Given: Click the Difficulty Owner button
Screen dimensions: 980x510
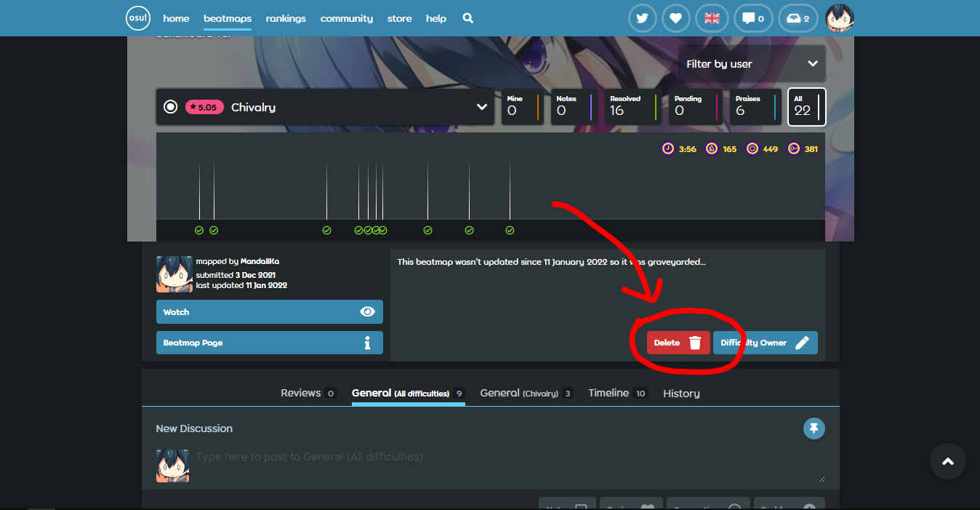Looking at the screenshot, I should pyautogui.click(x=766, y=343).
